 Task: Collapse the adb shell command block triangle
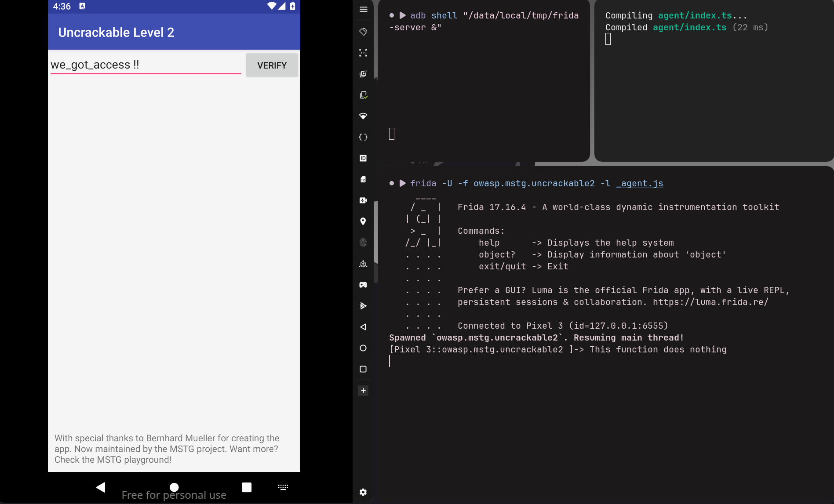[x=403, y=15]
